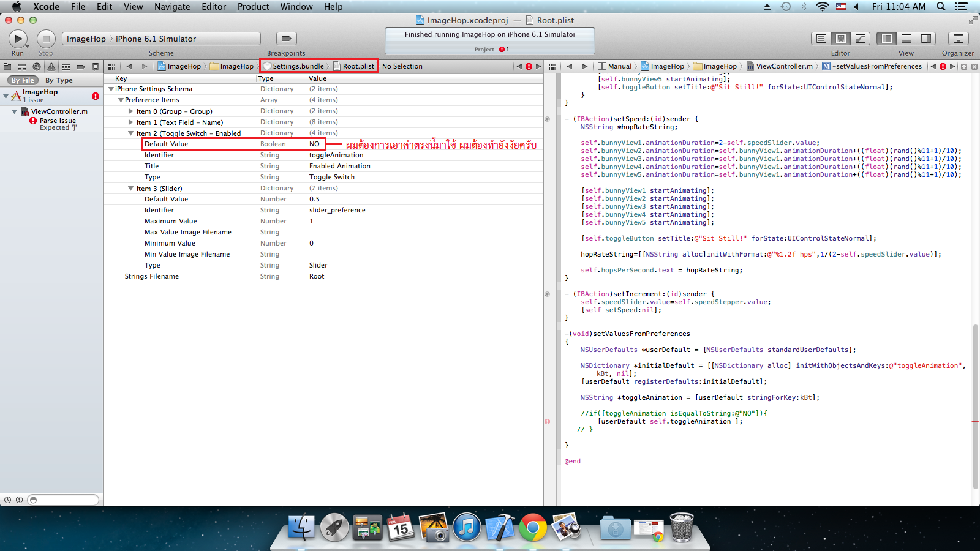Image resolution: width=980 pixels, height=551 pixels.
Task: Show the Breakpoint navigator
Action: coord(81,66)
